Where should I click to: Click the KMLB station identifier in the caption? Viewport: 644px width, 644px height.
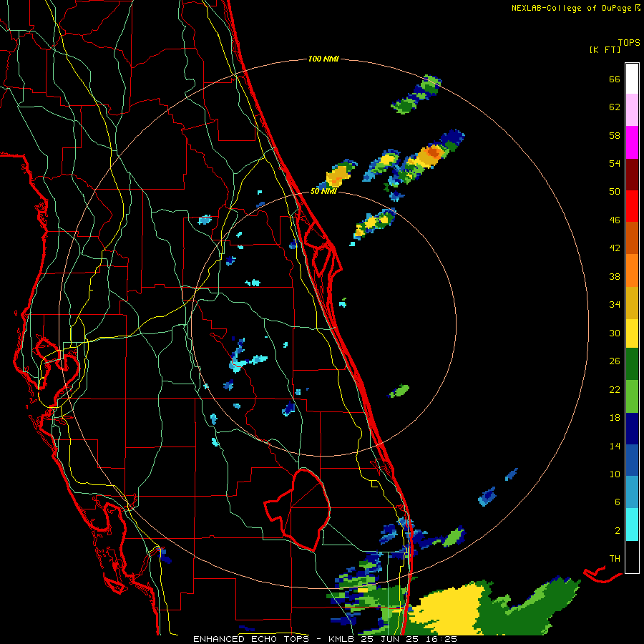(x=343, y=639)
